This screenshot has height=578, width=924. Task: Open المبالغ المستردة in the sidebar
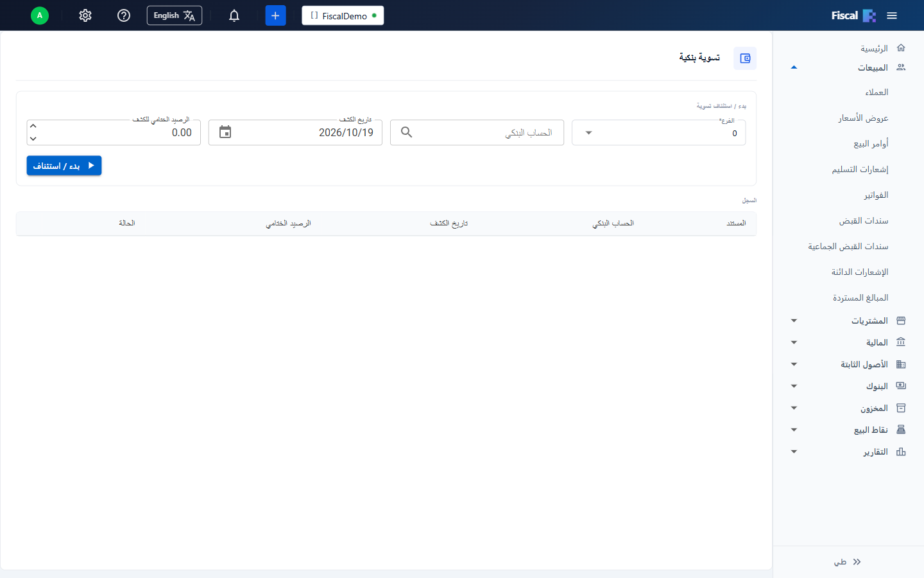click(860, 298)
